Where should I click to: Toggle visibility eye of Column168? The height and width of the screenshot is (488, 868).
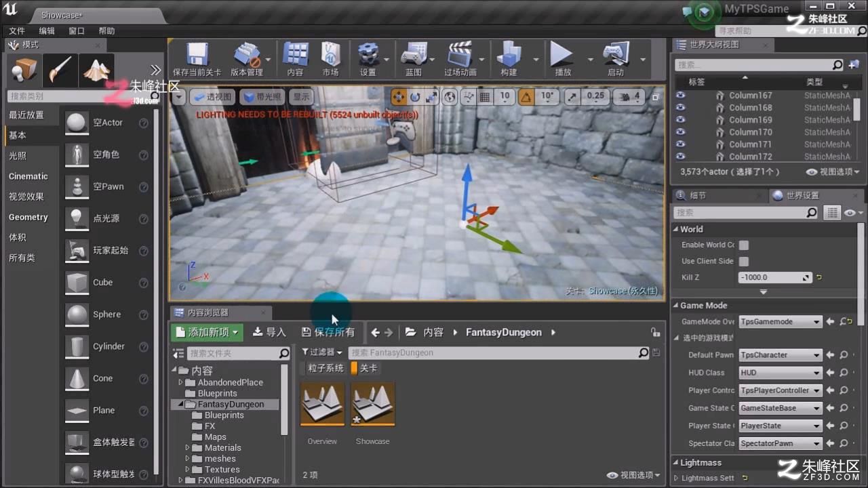click(x=681, y=108)
